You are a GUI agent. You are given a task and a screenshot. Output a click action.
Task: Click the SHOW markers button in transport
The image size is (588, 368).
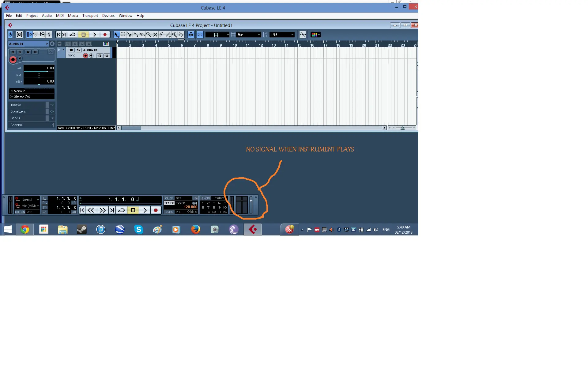[x=206, y=198]
